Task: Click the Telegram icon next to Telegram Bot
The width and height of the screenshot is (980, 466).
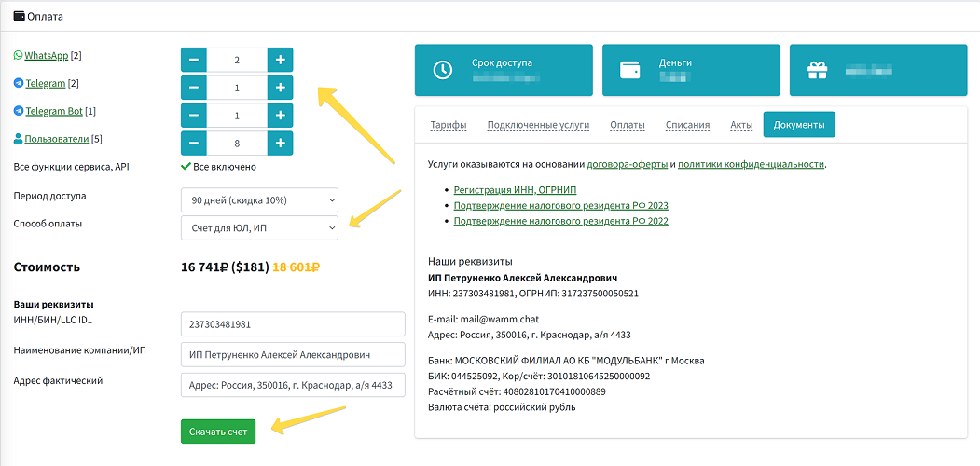Action: click(18, 111)
